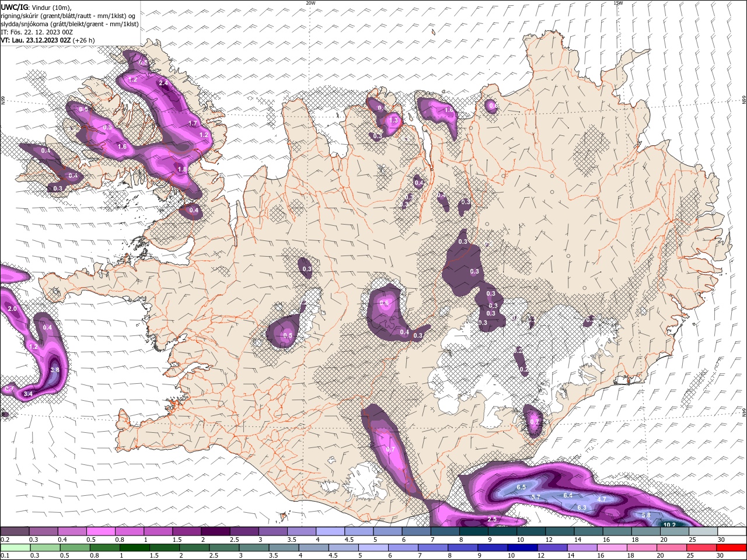Click the upper legend swatch between 0.2 and 0.3
This screenshot has height=560, width=747.
coord(15,531)
